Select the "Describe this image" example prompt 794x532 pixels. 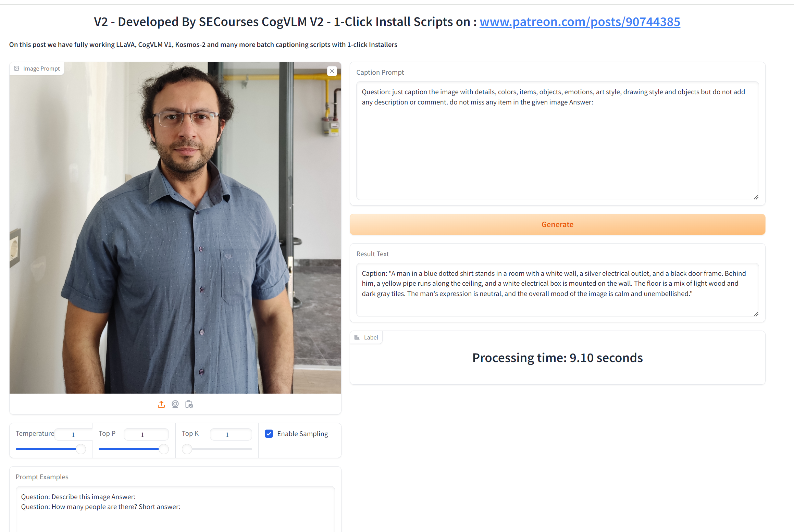click(78, 497)
